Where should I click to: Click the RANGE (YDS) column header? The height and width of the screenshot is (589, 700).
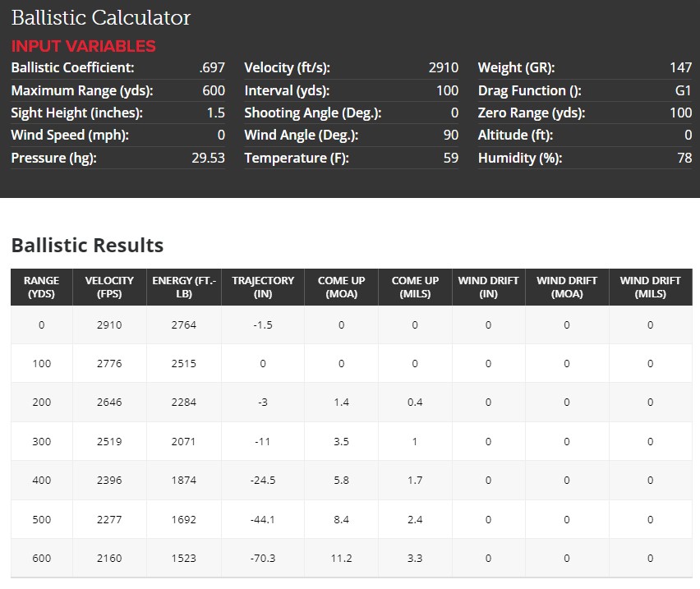click(x=41, y=287)
